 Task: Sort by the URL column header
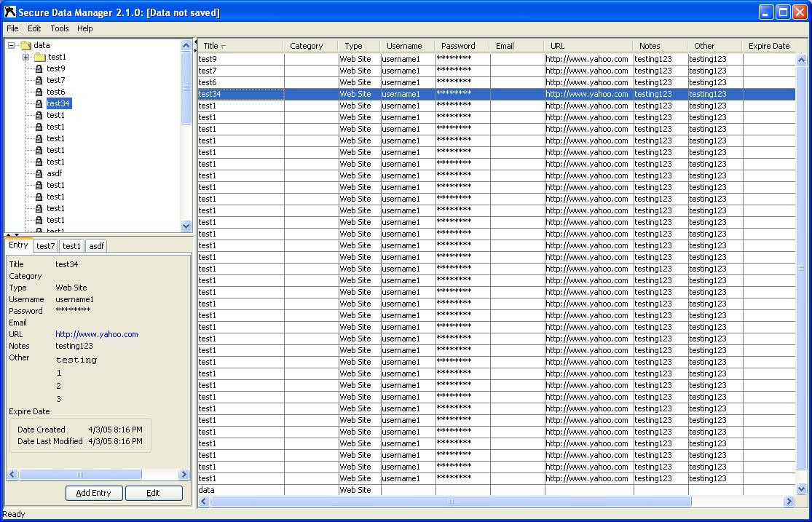pos(588,46)
